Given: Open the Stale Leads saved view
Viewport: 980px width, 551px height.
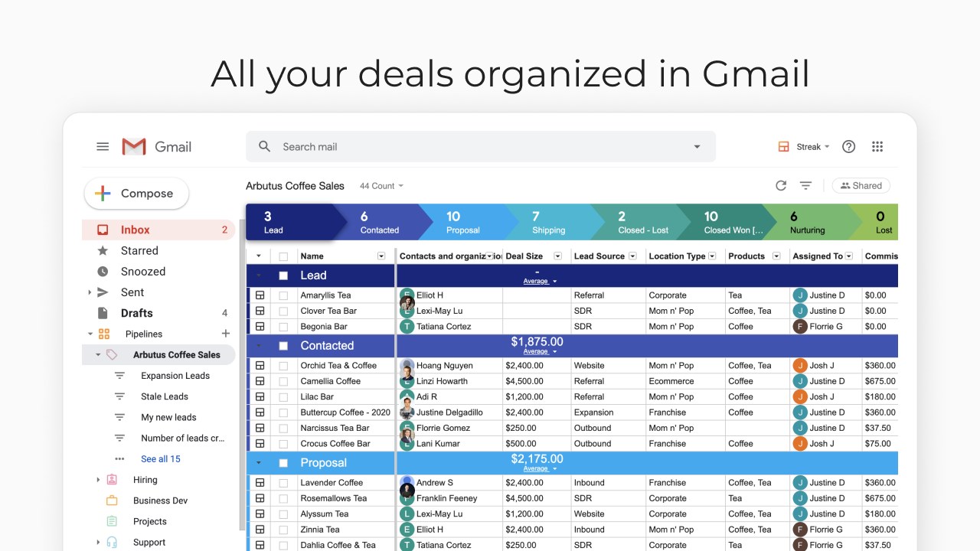Looking at the screenshot, I should (165, 396).
